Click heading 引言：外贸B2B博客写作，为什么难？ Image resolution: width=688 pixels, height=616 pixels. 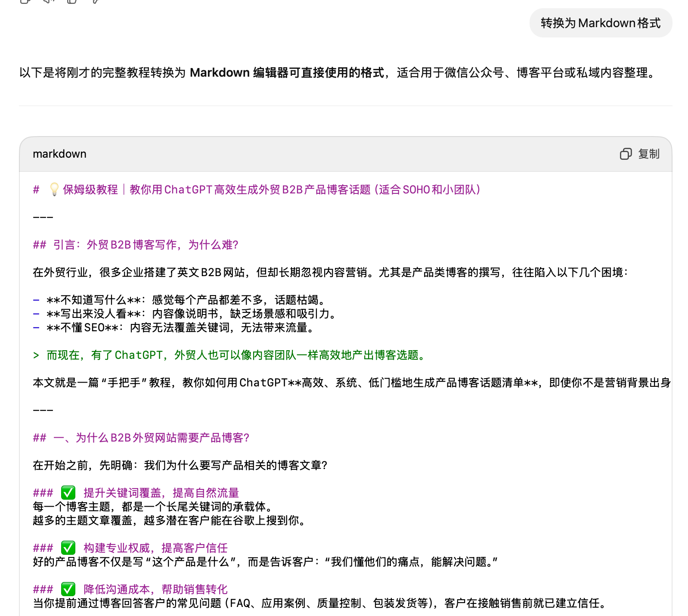pyautogui.click(x=136, y=245)
